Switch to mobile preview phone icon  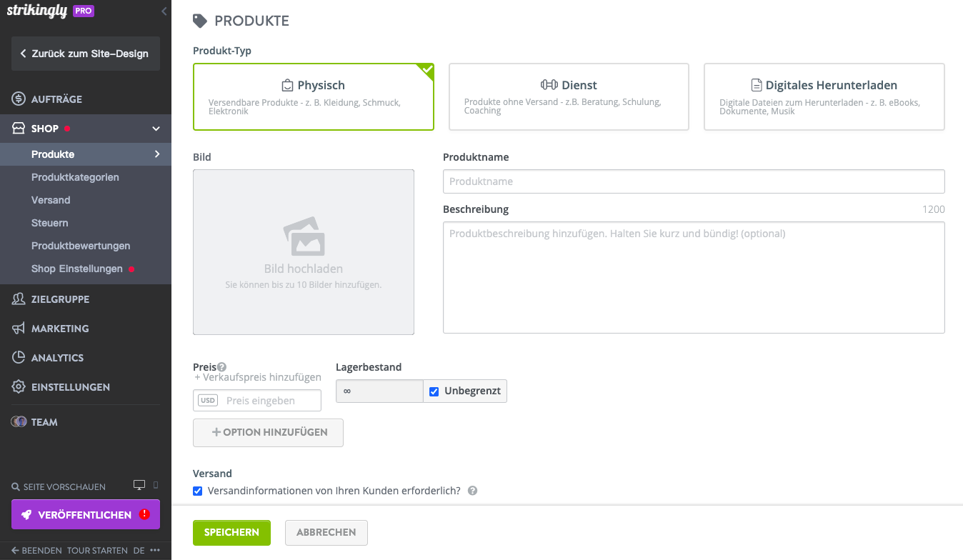coord(156,486)
